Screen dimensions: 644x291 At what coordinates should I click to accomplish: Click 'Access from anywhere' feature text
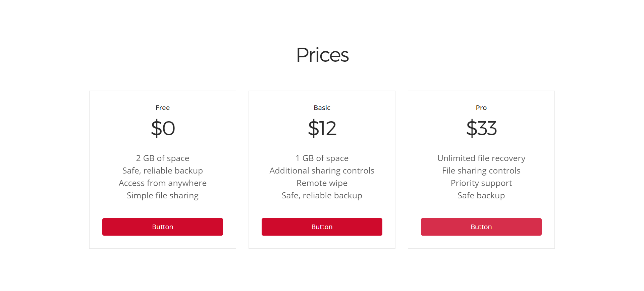click(x=163, y=183)
